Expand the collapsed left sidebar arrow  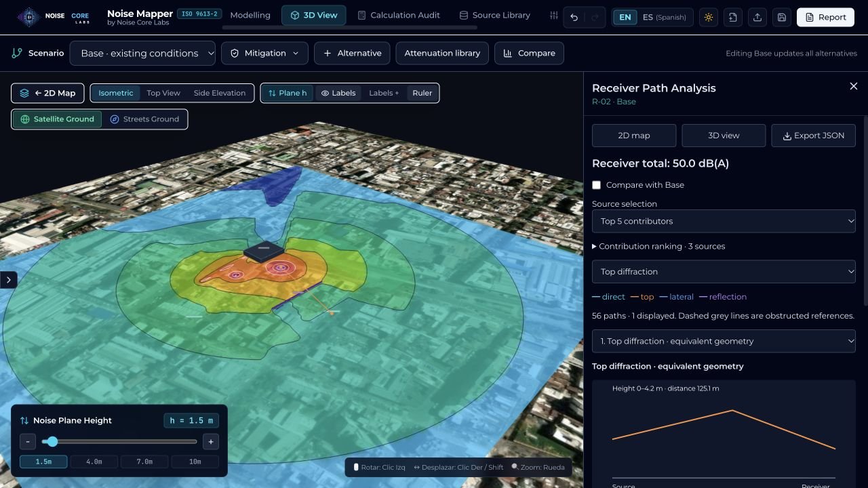pos(8,280)
